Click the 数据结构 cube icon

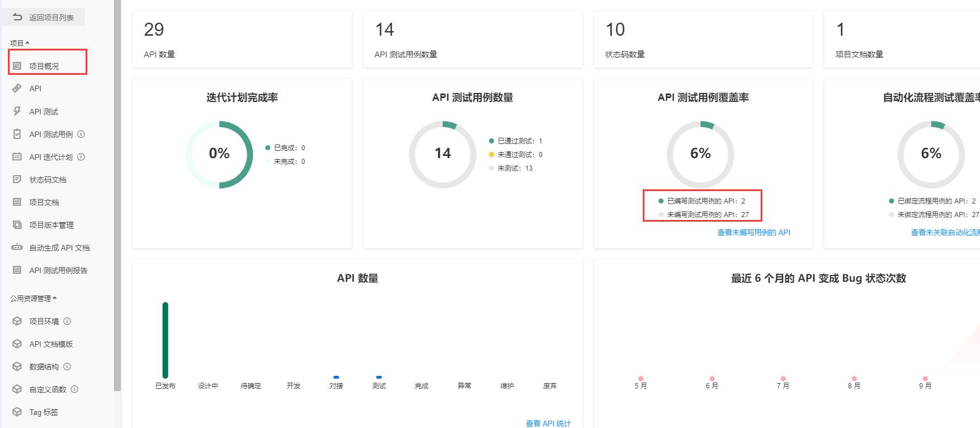pos(17,366)
